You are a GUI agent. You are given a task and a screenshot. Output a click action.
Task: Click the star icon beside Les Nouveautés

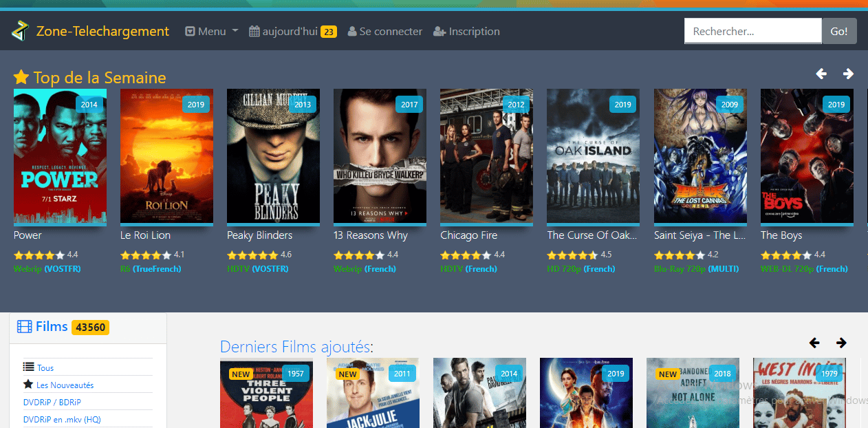point(28,385)
